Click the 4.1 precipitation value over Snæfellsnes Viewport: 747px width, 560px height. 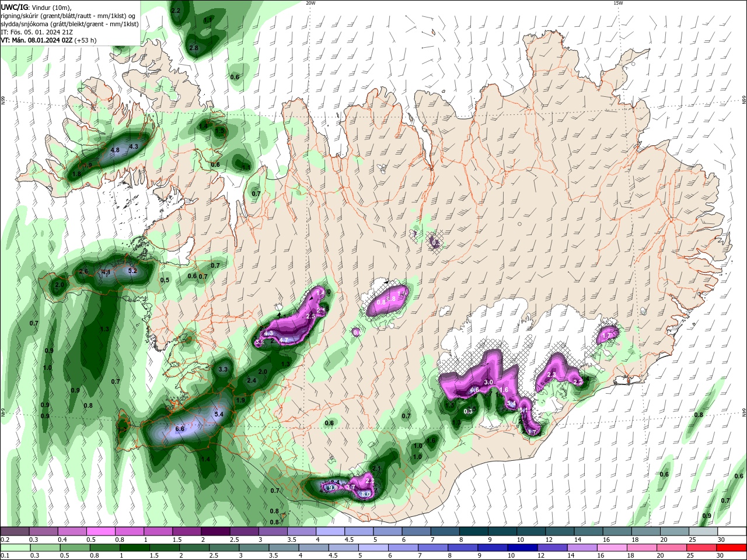point(106,272)
